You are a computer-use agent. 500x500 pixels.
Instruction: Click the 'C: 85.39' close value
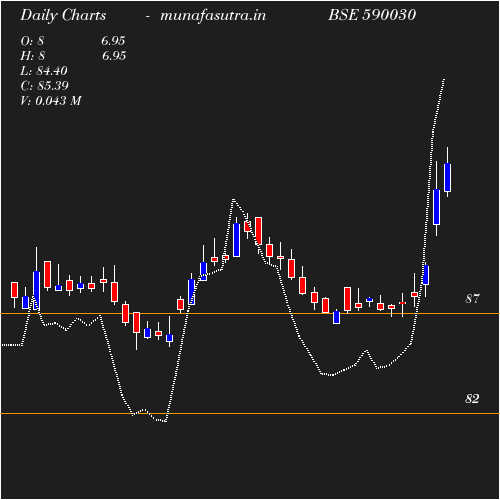(x=44, y=86)
